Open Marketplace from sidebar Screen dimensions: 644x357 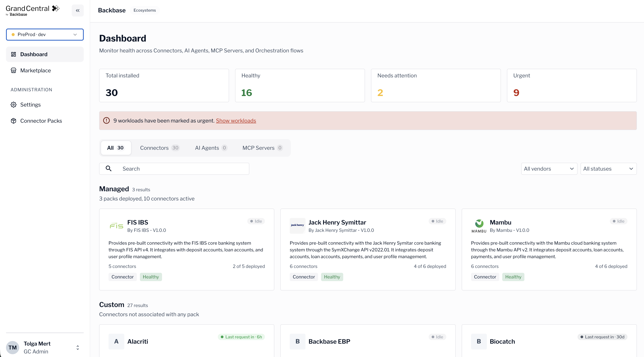(45, 70)
